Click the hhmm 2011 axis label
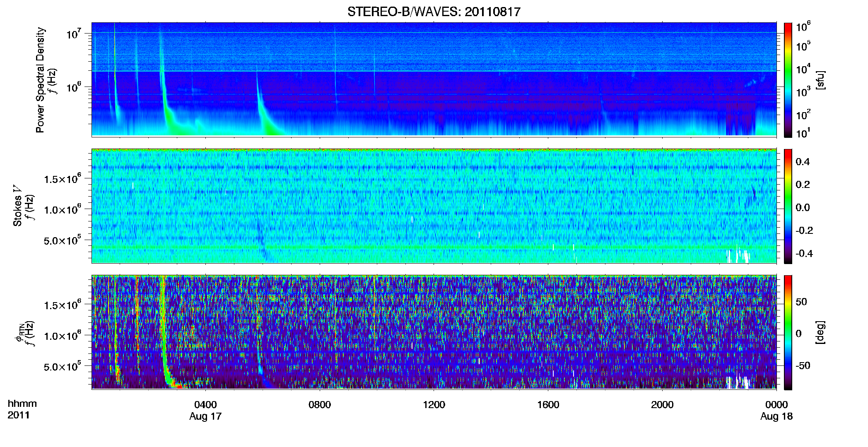Viewport: 868px width, 447px height. [x=22, y=409]
